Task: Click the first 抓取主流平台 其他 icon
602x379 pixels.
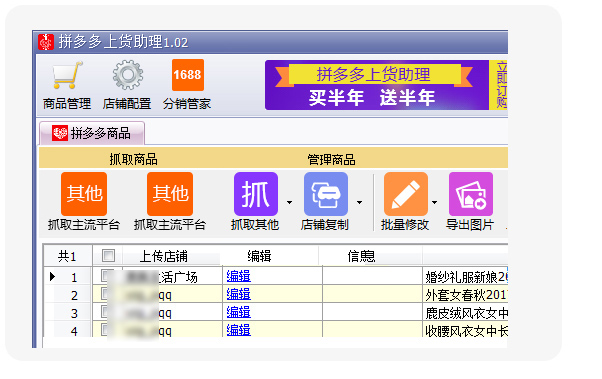Action: pos(84,194)
